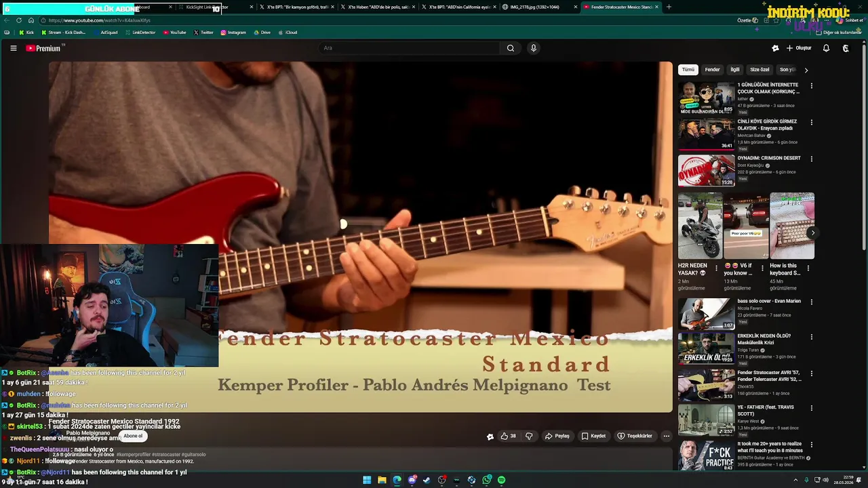Open bass solo cover - Evan Marien title

(769, 301)
